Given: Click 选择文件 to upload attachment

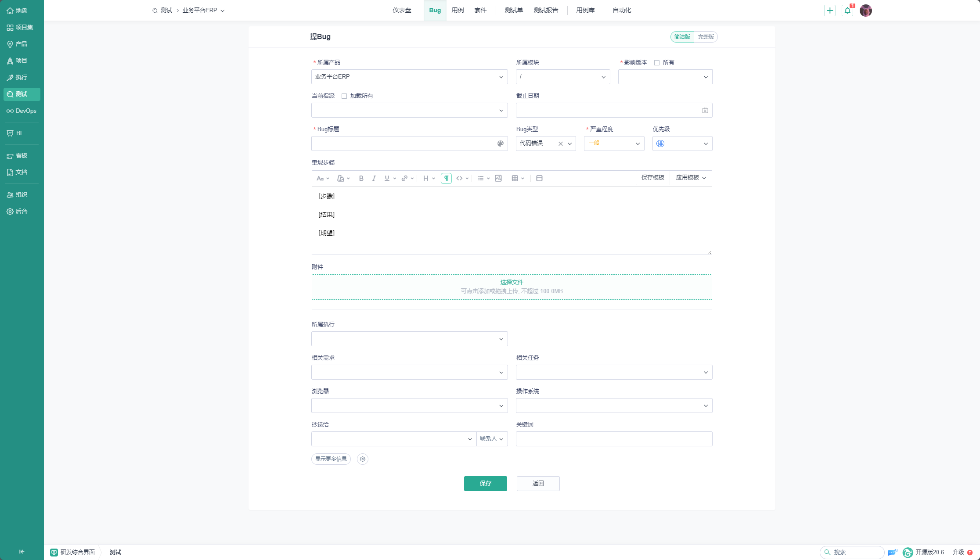Looking at the screenshot, I should 512,282.
